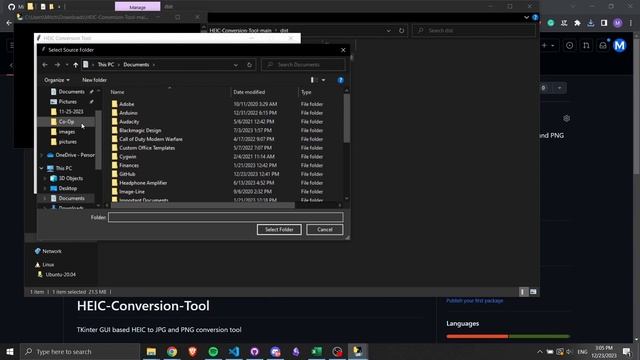This screenshot has width=640, height=360.
Task: Select the GitHub folder
Action: point(127,174)
